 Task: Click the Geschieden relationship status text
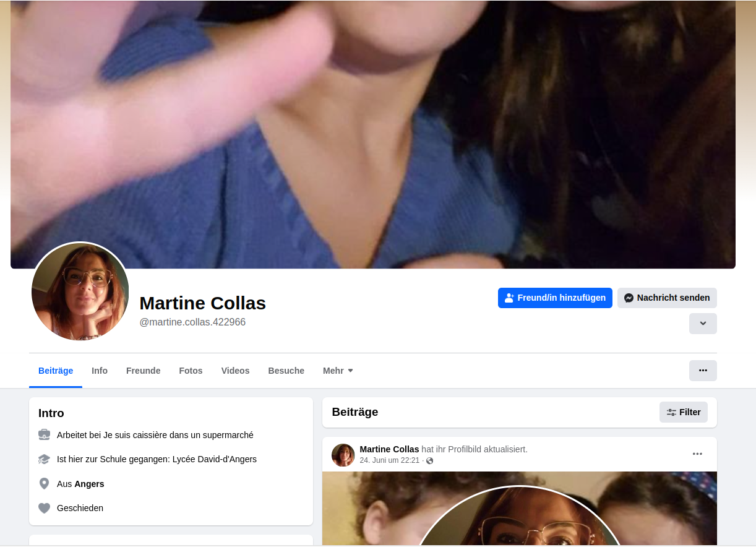80,508
